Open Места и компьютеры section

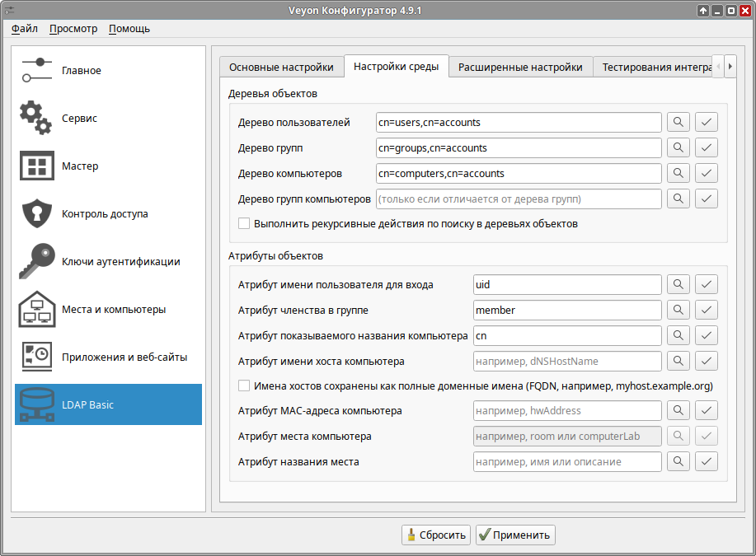(109, 309)
